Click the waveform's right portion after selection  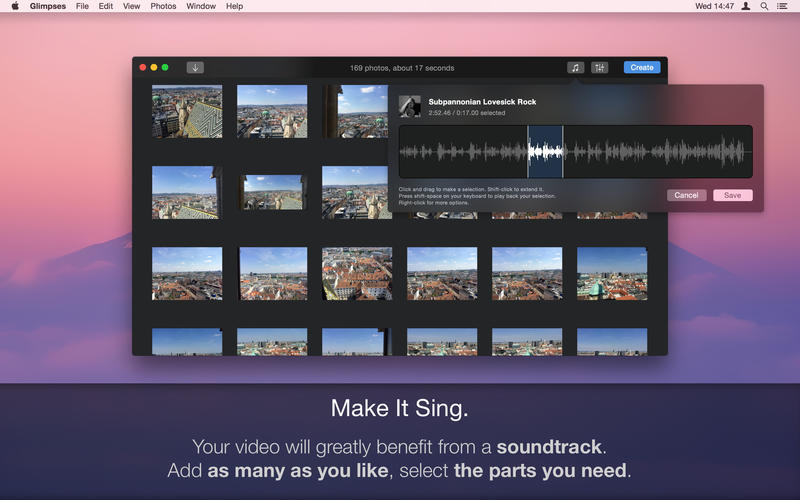[x=658, y=152]
